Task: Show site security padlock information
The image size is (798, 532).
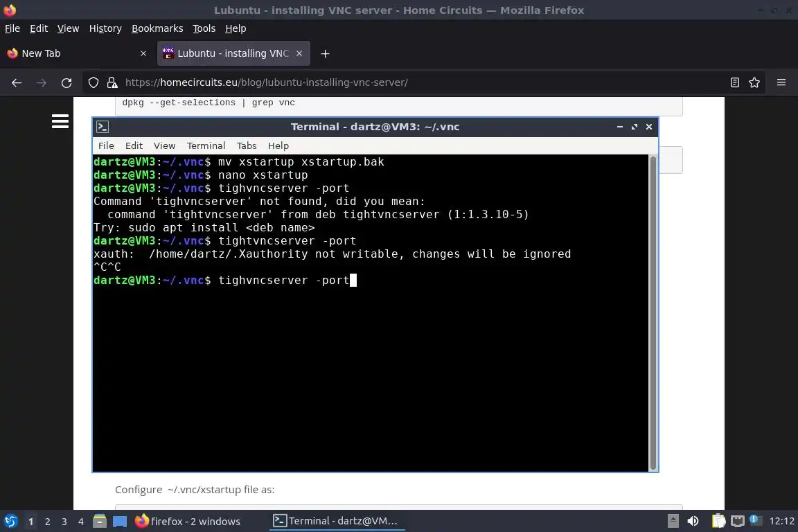Action: 112,82
